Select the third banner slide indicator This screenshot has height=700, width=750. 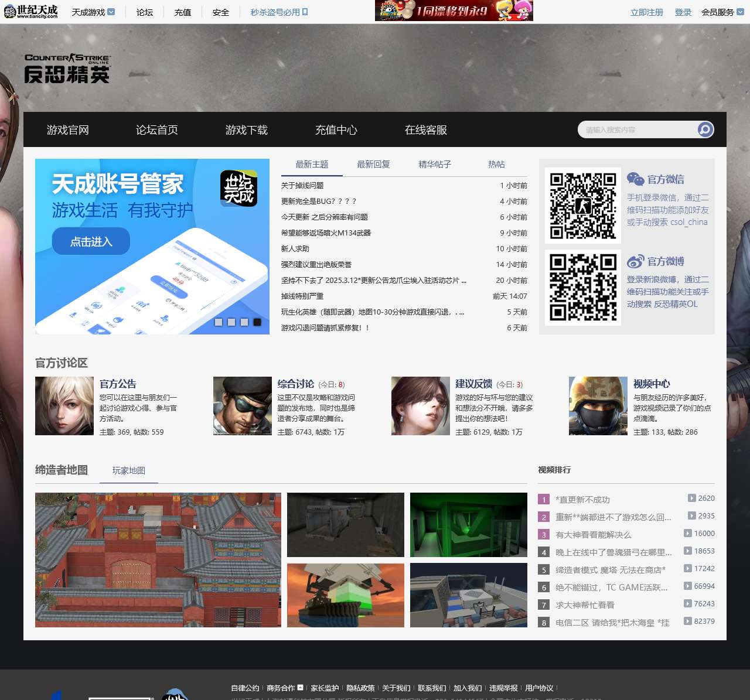coord(244,322)
